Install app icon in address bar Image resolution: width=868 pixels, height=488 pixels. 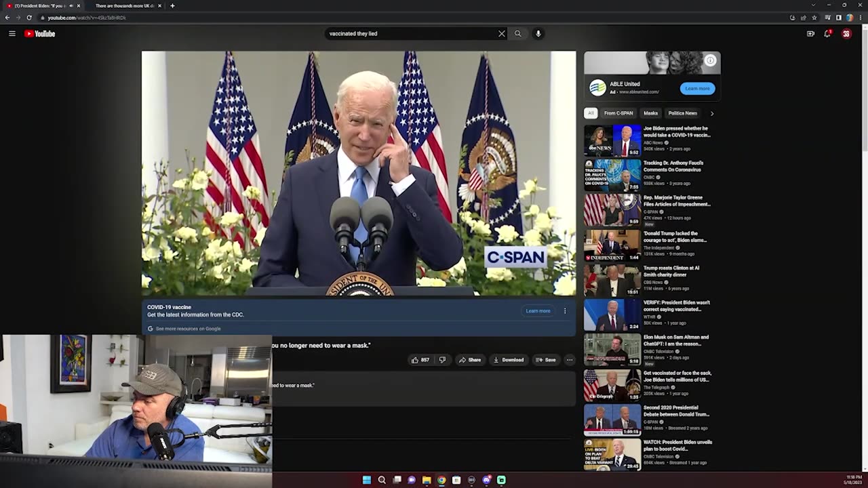click(x=792, y=18)
